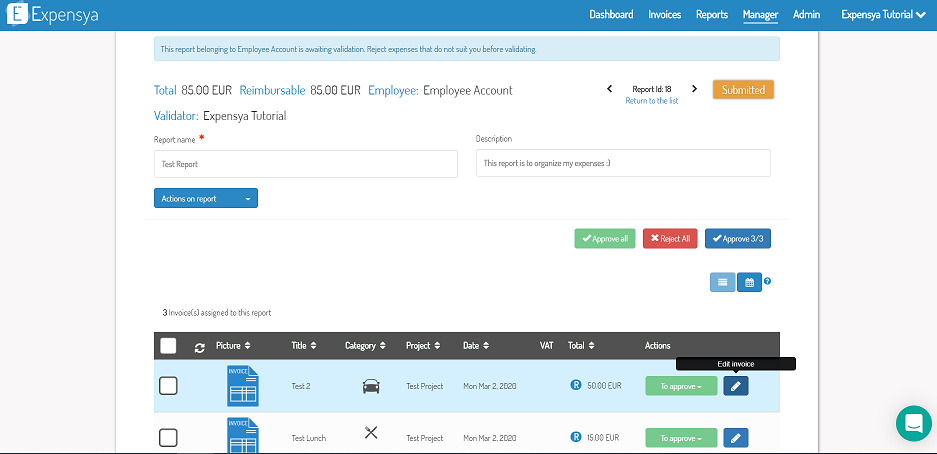Sort table by Category column
The image size is (937, 454).
(365, 345)
